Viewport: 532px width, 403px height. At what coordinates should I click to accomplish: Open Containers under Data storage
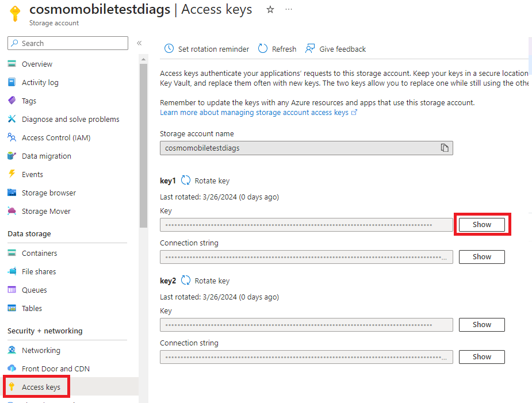tap(41, 253)
